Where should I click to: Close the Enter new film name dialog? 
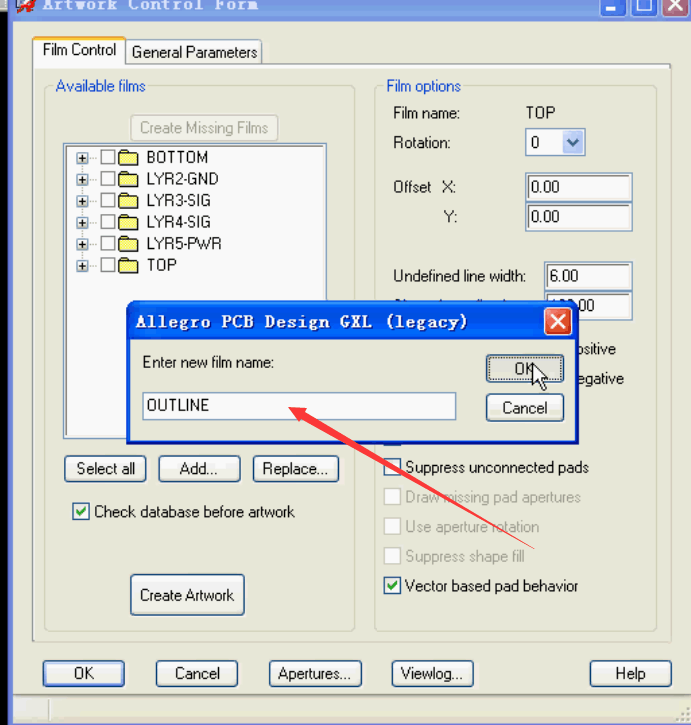[557, 321]
